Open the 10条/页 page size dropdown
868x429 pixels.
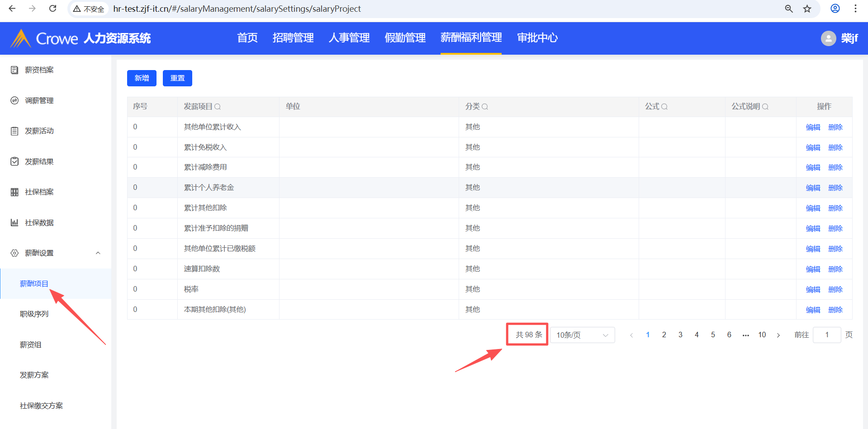point(582,335)
